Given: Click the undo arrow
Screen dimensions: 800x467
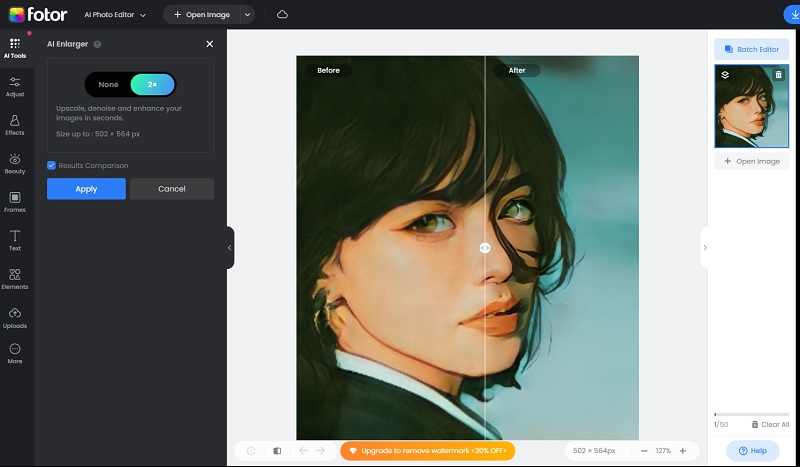Looking at the screenshot, I should pyautogui.click(x=304, y=451).
